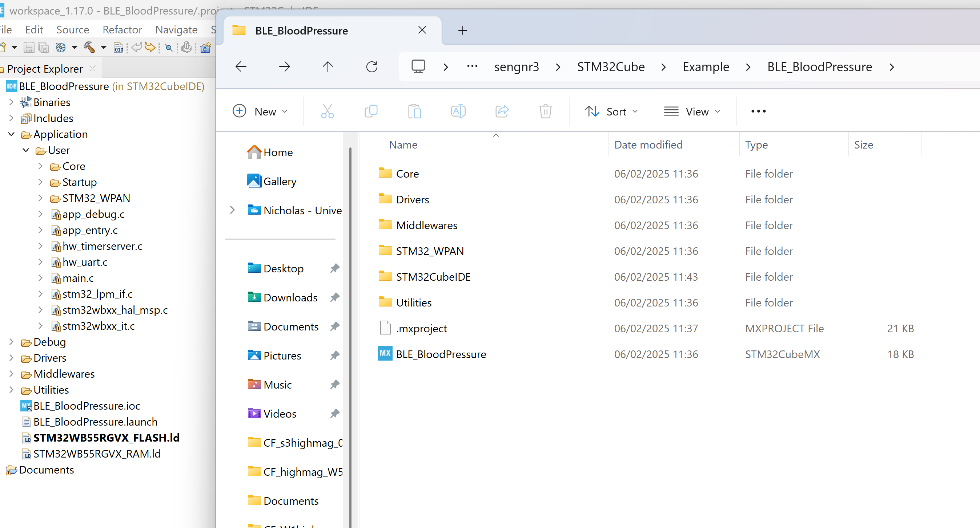The height and width of the screenshot is (528, 980).
Task: Select the Build hammer icon in the toolbar
Action: coord(90,47)
